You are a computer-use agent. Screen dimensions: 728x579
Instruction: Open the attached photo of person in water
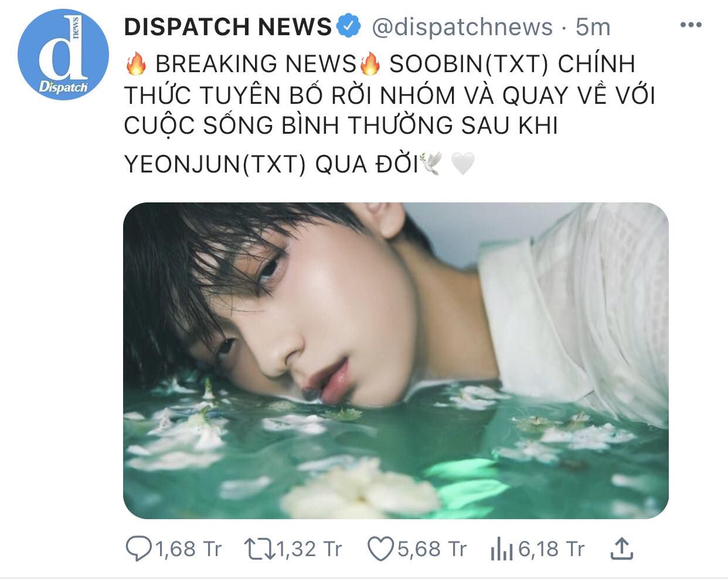coord(396,360)
